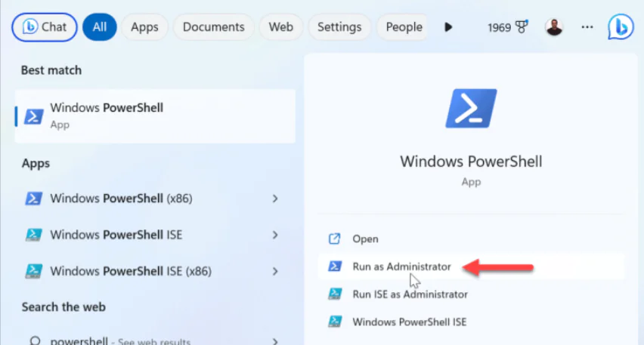The image size is (644, 345).
Task: Click the Windows PowerShell ISE app icon
Action: point(34,235)
